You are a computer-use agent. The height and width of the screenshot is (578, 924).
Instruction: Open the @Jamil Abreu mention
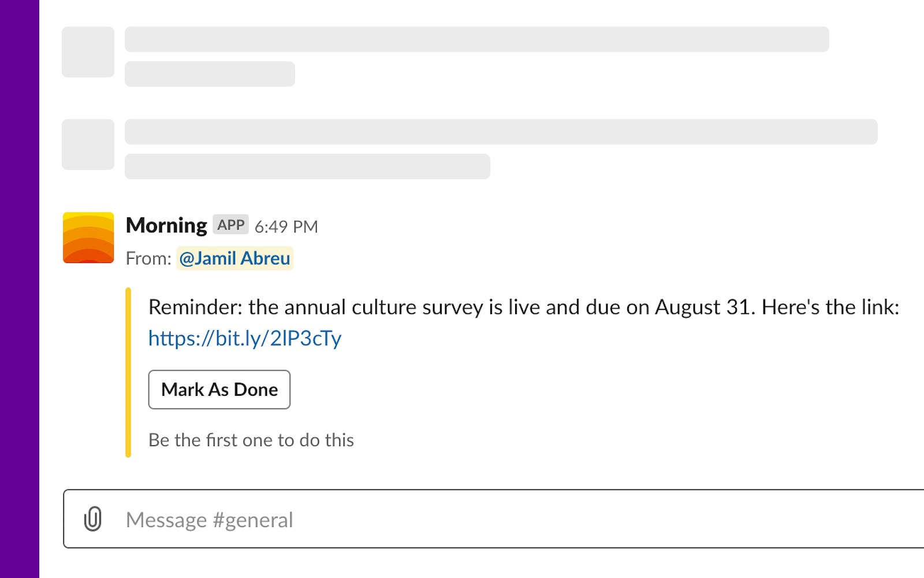pos(234,258)
